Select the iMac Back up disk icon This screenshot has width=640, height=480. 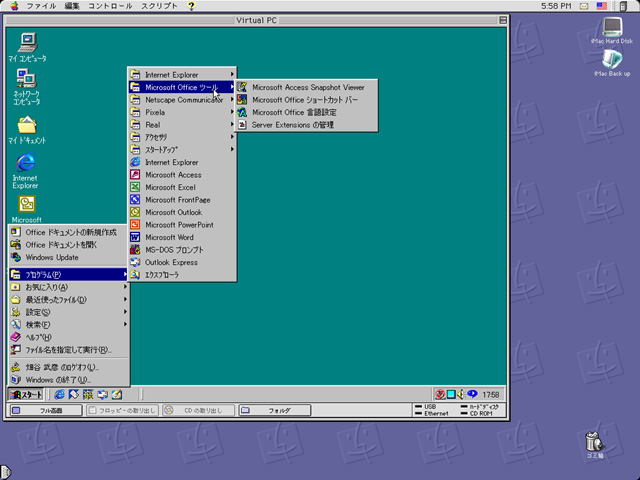[x=612, y=63]
